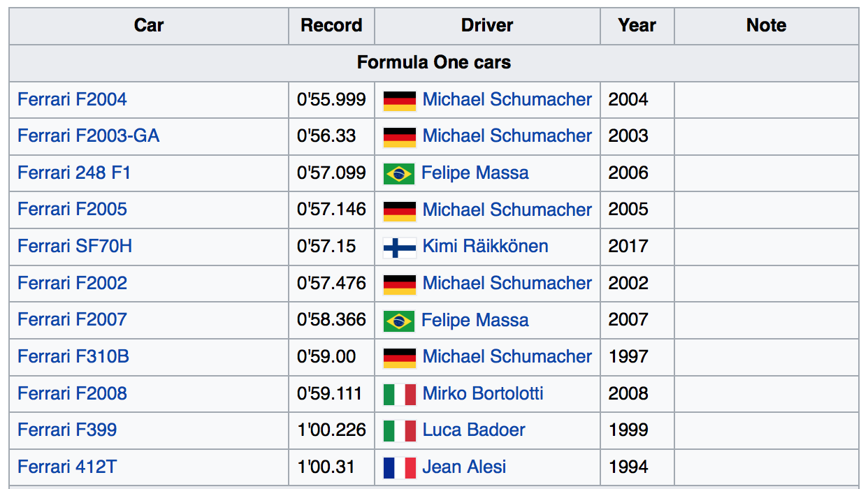Click the German flag beside F2004 row
Image resolution: width=868 pixels, height=489 pixels.
400,101
